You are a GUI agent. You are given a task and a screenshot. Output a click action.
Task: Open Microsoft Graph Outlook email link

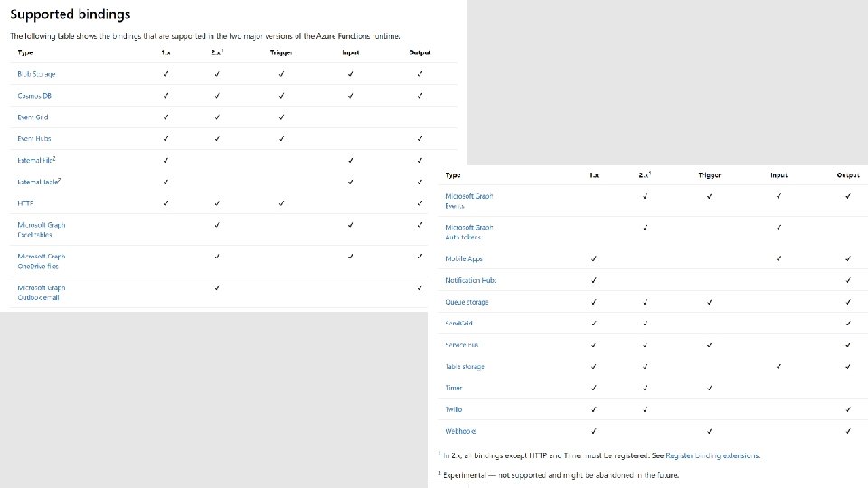point(42,293)
